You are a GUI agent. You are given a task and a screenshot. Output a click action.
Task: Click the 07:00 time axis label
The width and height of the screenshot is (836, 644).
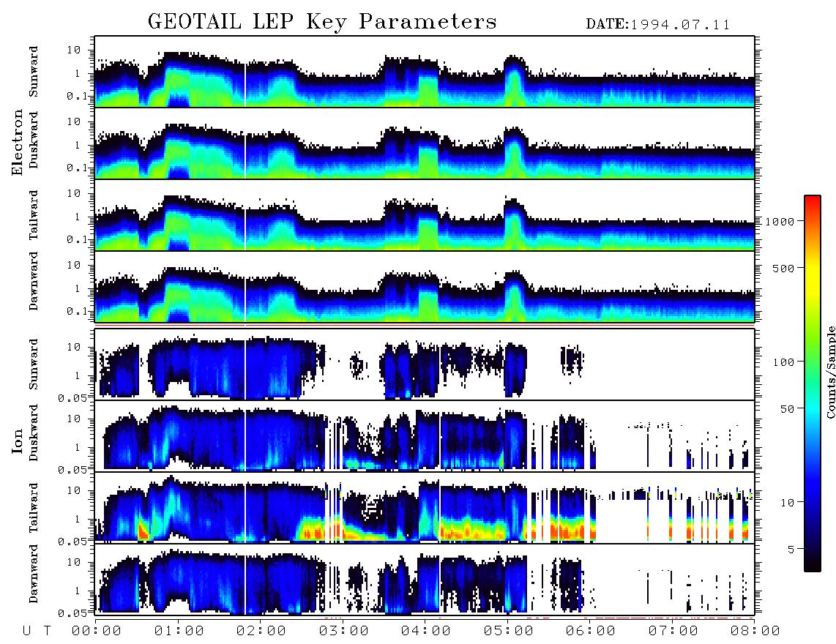coord(673,631)
